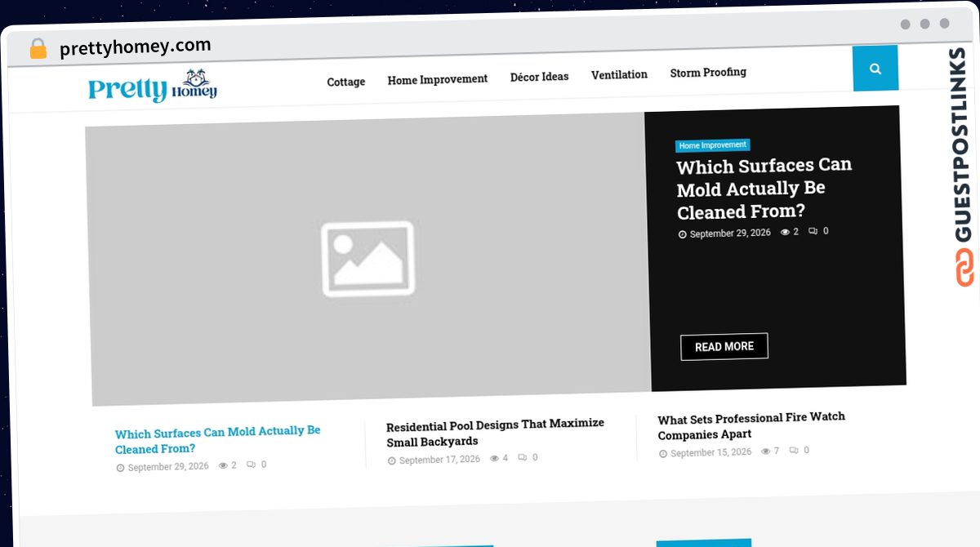This screenshot has width=980, height=547.
Task: Click the comments icon under the fire watch post
Action: (x=794, y=450)
